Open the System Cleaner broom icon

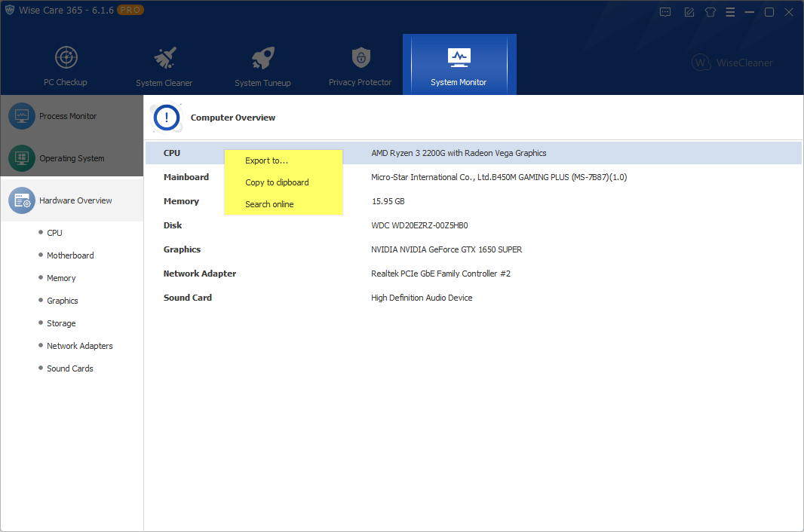pyautogui.click(x=165, y=58)
